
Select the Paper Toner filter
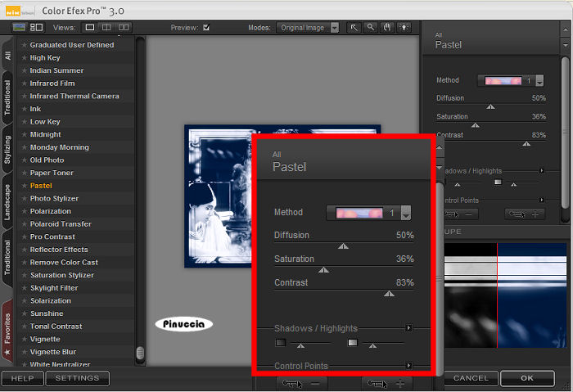click(x=52, y=173)
